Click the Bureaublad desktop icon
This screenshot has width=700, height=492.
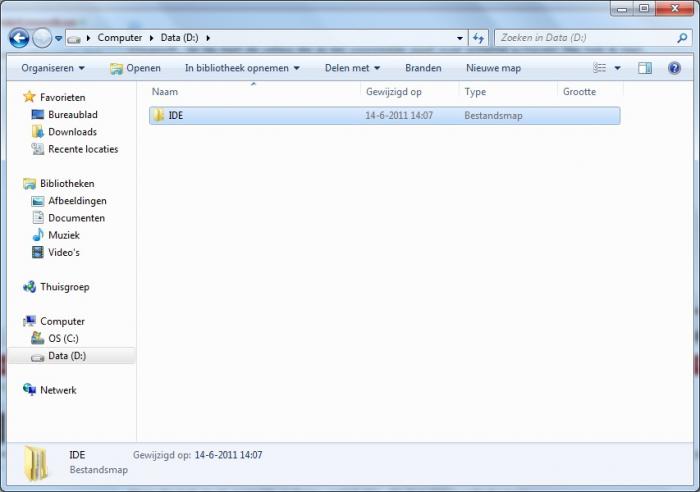pyautogui.click(x=38, y=114)
